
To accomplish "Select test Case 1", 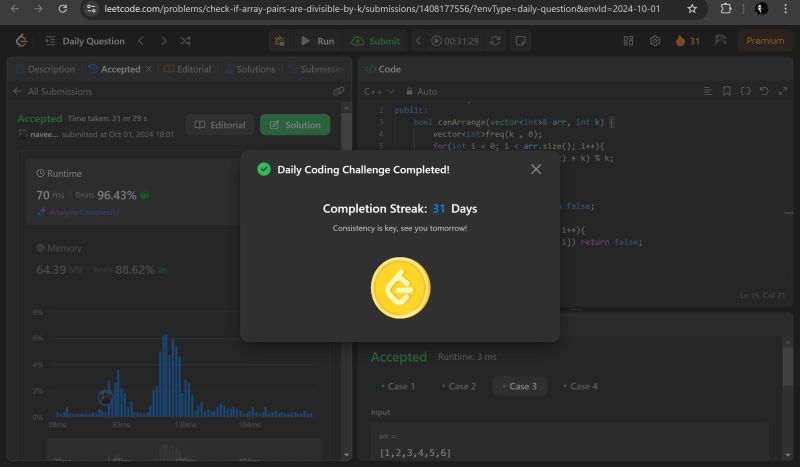I will pos(398,386).
